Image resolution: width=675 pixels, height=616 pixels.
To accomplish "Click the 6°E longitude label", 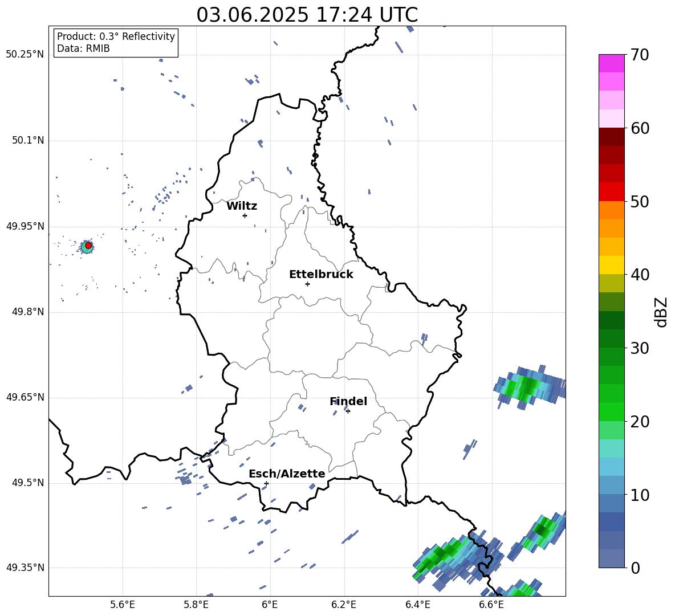I will click(270, 605).
